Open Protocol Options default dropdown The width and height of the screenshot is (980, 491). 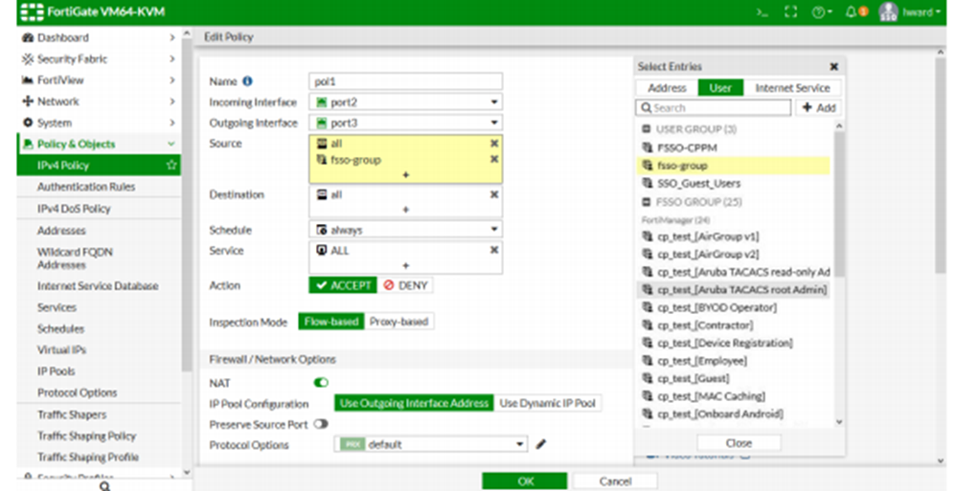click(x=431, y=444)
